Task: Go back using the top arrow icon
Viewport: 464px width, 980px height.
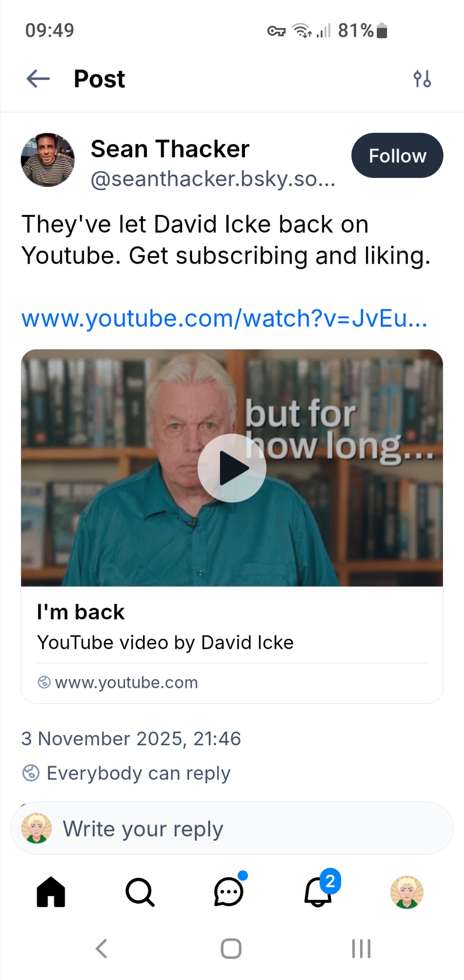Action: click(38, 78)
